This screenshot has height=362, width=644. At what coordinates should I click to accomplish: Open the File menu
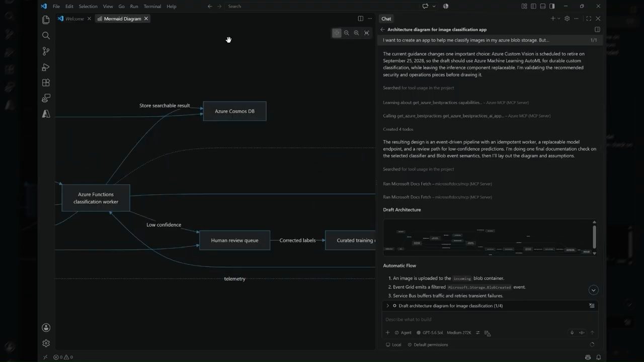(56, 6)
